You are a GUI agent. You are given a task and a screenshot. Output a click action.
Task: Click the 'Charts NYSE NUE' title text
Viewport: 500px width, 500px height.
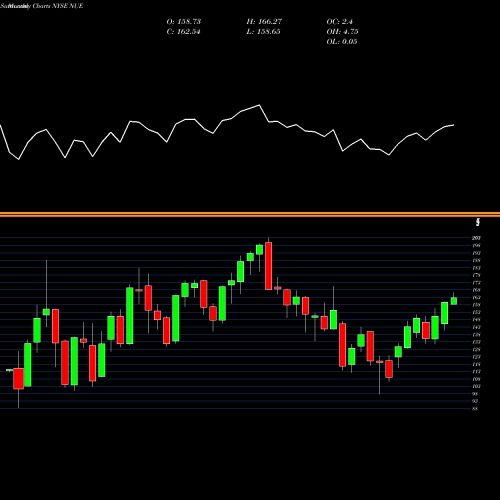[58, 6]
